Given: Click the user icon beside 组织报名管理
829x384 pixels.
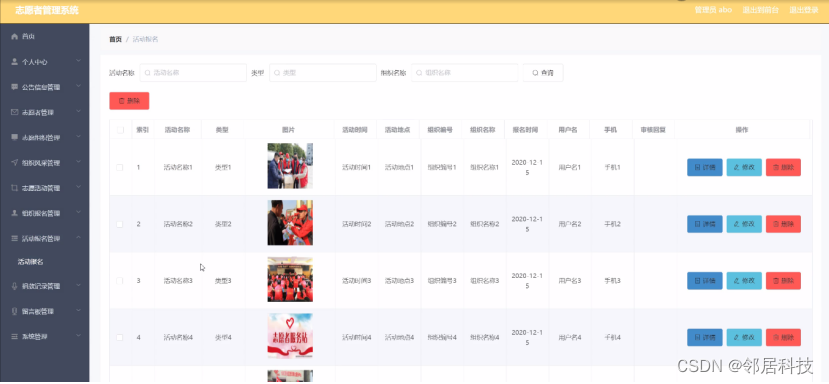Looking at the screenshot, I should [x=14, y=213].
